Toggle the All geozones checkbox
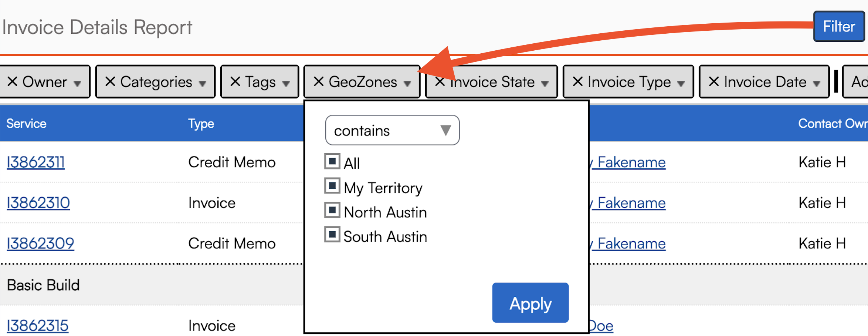This screenshot has width=868, height=336. pos(332,162)
